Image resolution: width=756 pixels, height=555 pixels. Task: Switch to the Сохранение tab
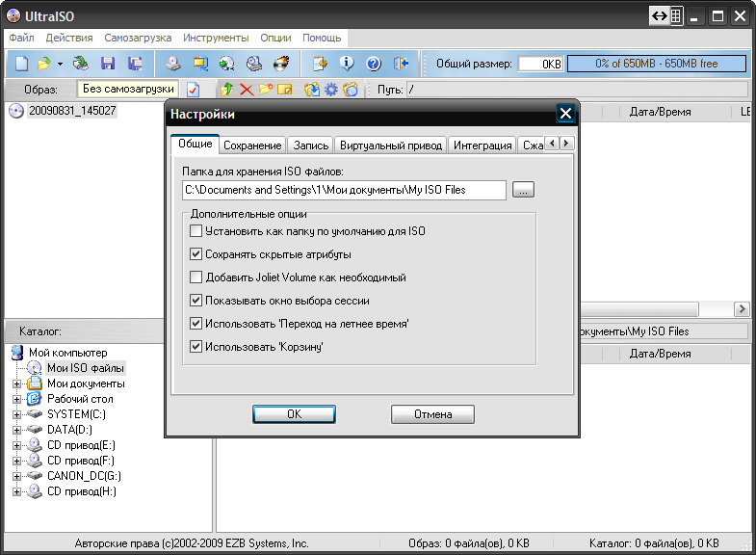[252, 145]
